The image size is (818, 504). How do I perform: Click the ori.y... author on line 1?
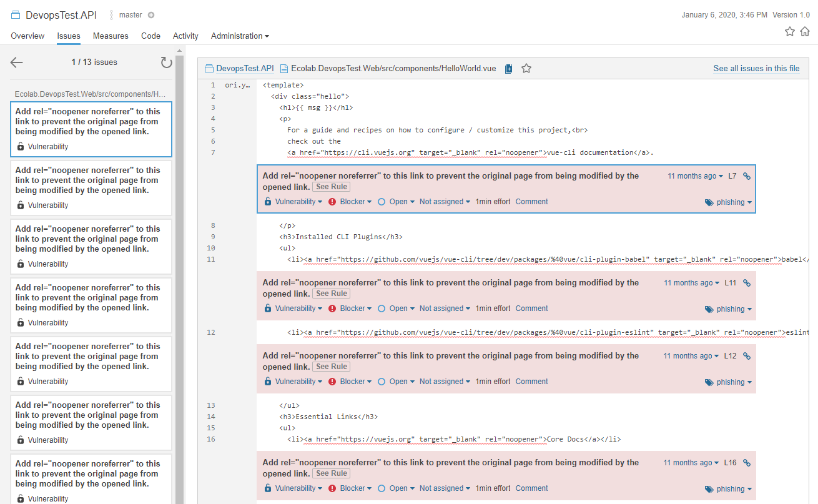pos(237,85)
